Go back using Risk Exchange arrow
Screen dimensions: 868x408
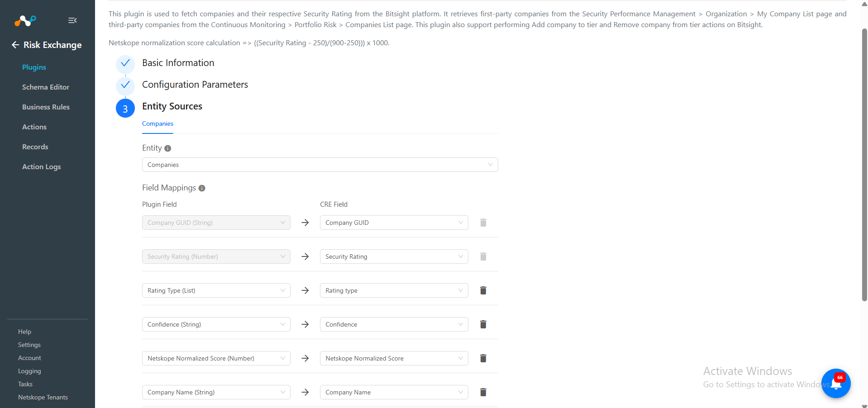pyautogui.click(x=15, y=45)
